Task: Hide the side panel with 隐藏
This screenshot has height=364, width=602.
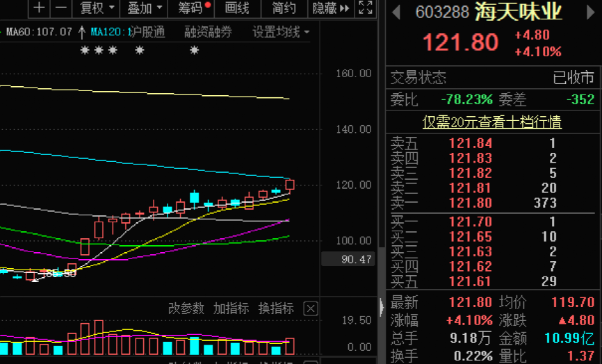Action: coord(329,8)
